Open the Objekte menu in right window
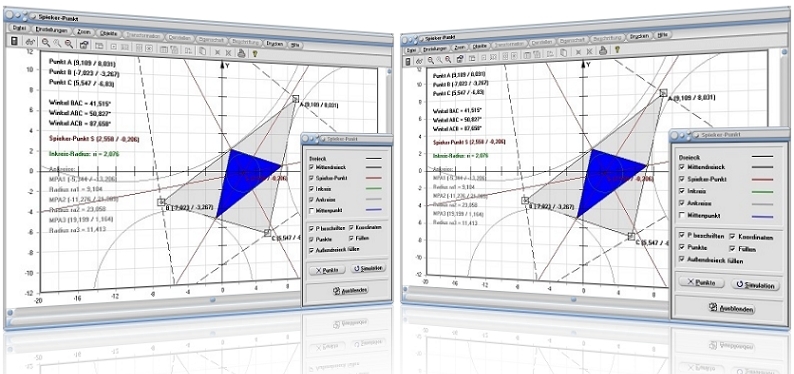The height and width of the screenshot is (374, 794). point(479,47)
